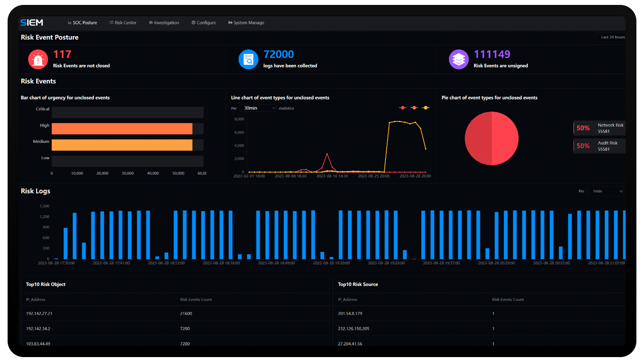This screenshot has height=362, width=644.
Task: Click the blue log search icon
Action: click(248, 59)
